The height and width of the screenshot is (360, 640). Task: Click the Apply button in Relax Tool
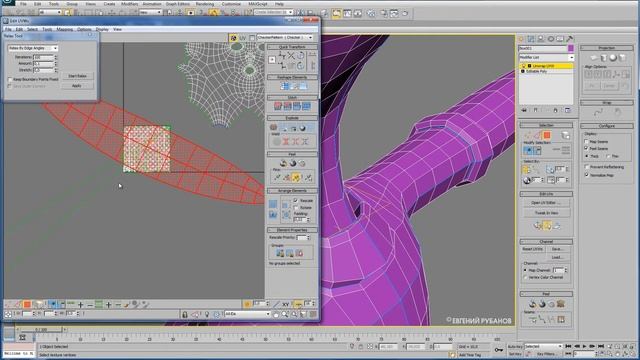coord(77,86)
